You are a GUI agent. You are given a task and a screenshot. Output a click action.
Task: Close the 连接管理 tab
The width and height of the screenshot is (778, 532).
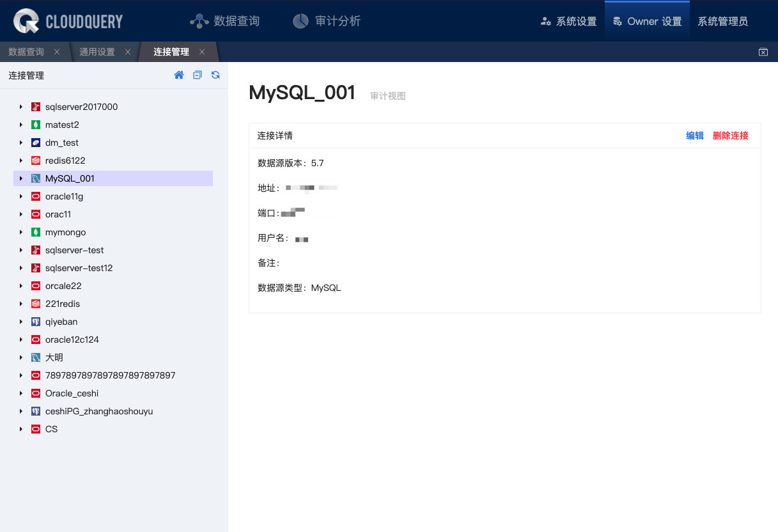202,52
